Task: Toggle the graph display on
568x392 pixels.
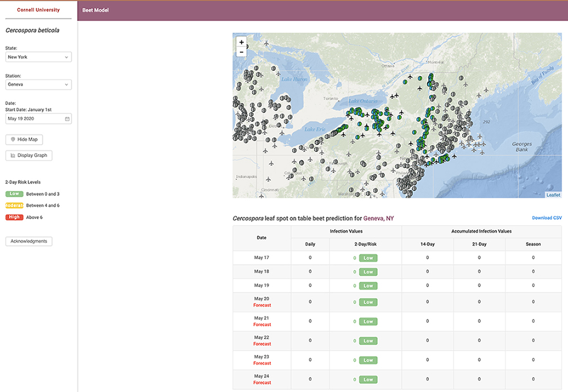Action: 29,155
